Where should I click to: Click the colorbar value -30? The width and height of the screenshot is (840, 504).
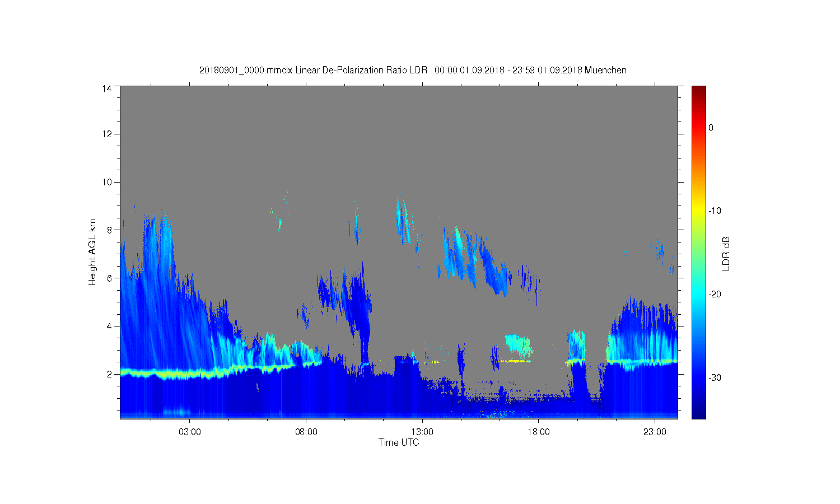[x=715, y=378]
